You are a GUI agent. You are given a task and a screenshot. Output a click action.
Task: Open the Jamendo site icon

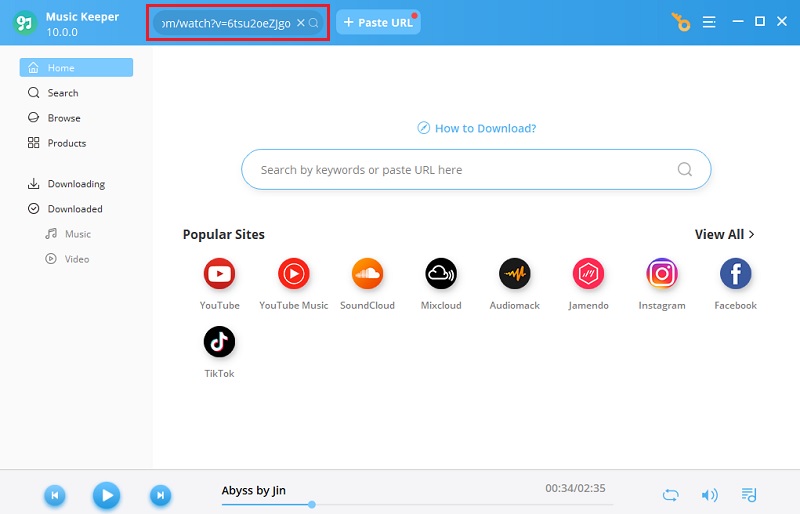click(x=588, y=274)
